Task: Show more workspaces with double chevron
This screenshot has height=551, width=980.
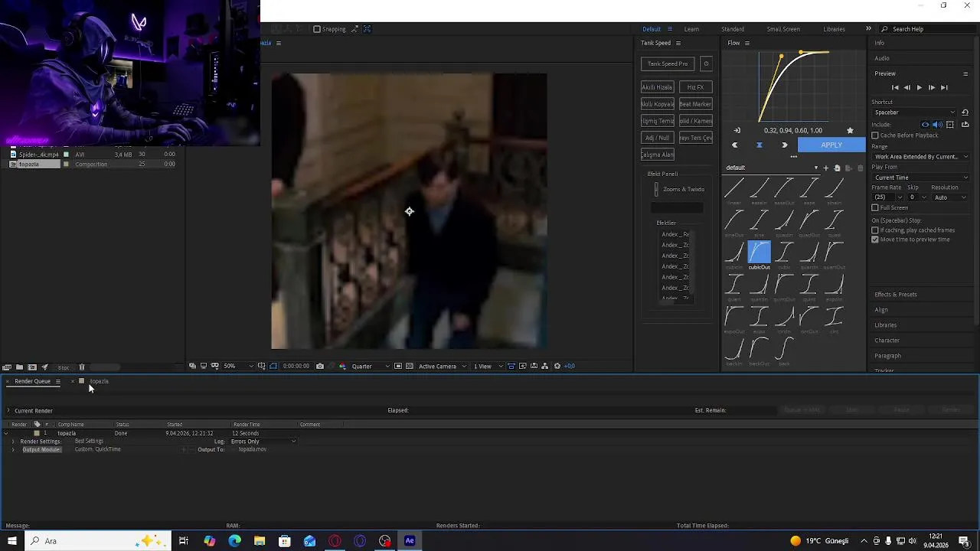Action: (x=868, y=29)
